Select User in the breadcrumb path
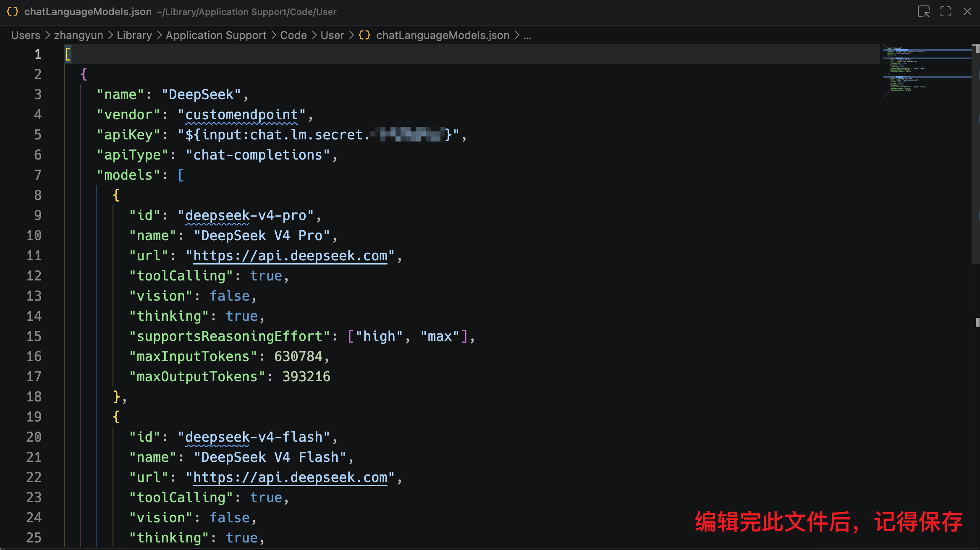 pyautogui.click(x=333, y=35)
